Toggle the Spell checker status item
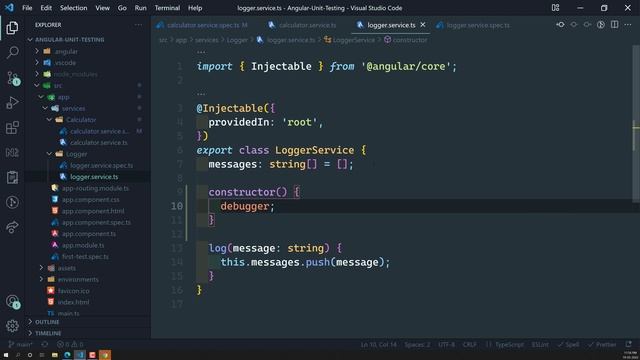 pos(568,344)
